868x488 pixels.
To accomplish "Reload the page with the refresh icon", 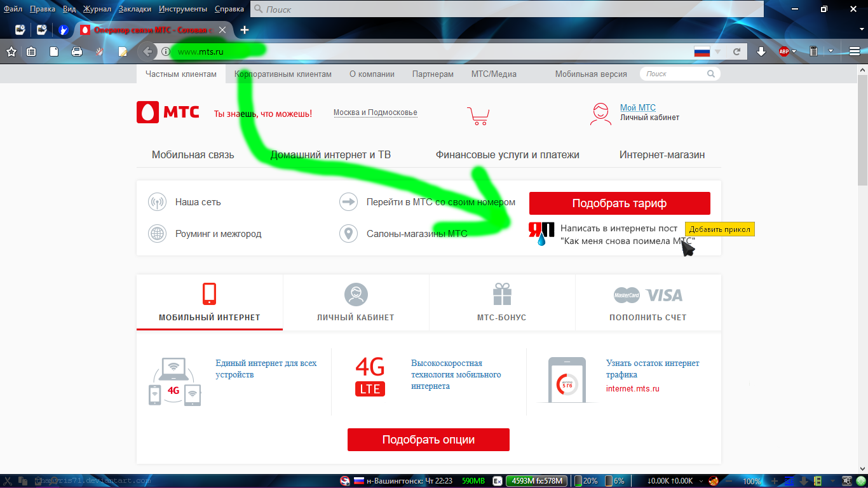I will [737, 51].
